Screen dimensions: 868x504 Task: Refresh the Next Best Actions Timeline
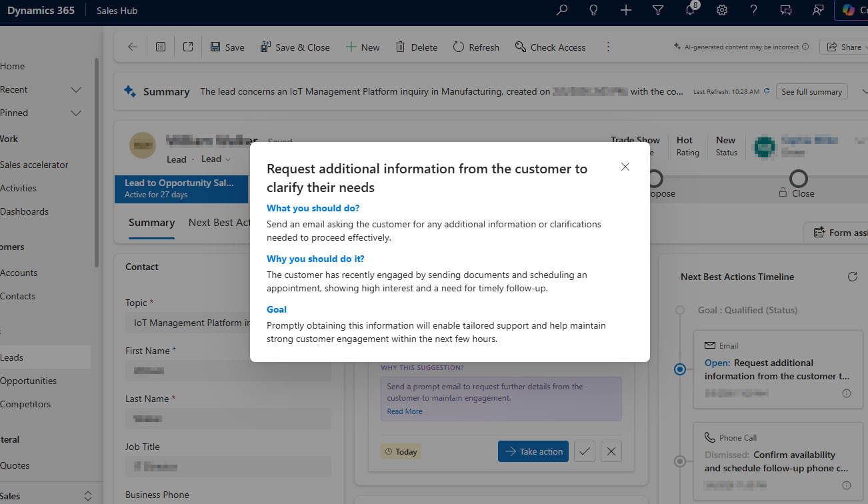[x=852, y=277]
